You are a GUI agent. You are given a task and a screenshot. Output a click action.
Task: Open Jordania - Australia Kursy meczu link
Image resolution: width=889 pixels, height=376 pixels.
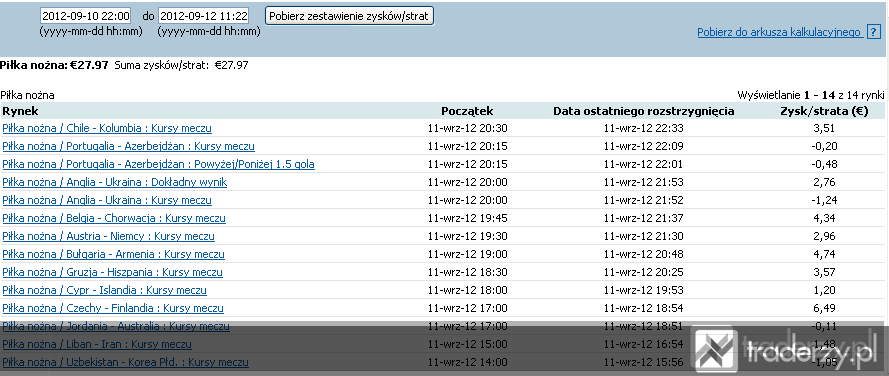pos(116,327)
